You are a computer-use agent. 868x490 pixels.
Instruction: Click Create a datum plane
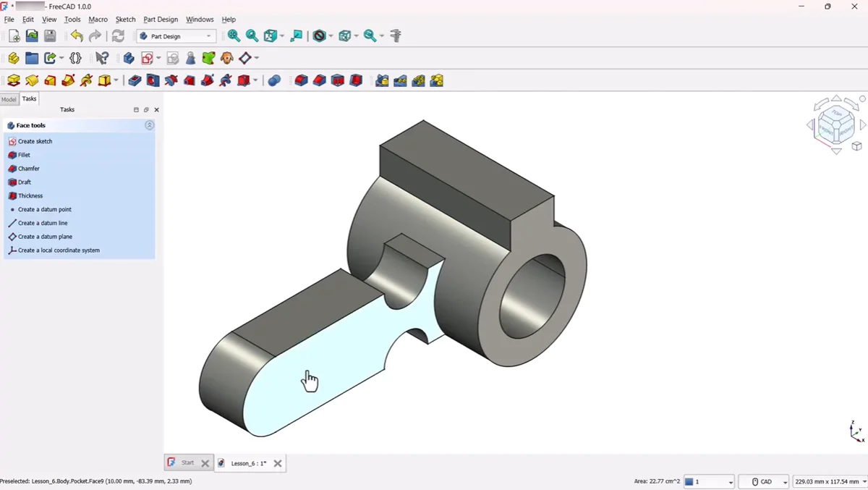coord(45,237)
